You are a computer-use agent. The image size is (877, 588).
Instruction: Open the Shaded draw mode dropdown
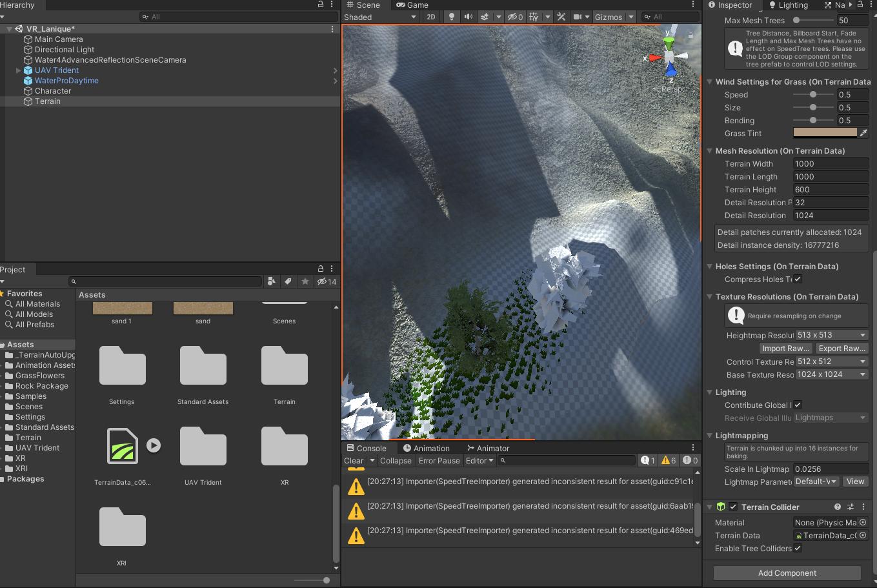pyautogui.click(x=380, y=17)
